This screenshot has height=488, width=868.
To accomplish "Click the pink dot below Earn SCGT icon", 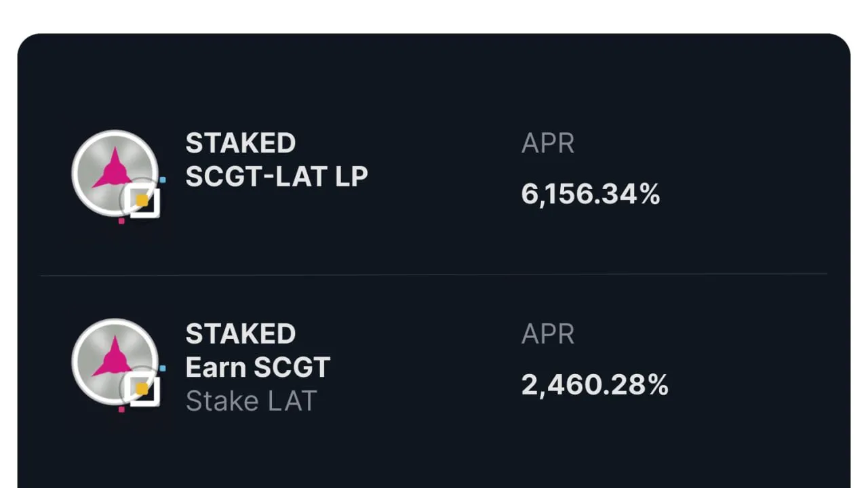I will pos(121,409).
